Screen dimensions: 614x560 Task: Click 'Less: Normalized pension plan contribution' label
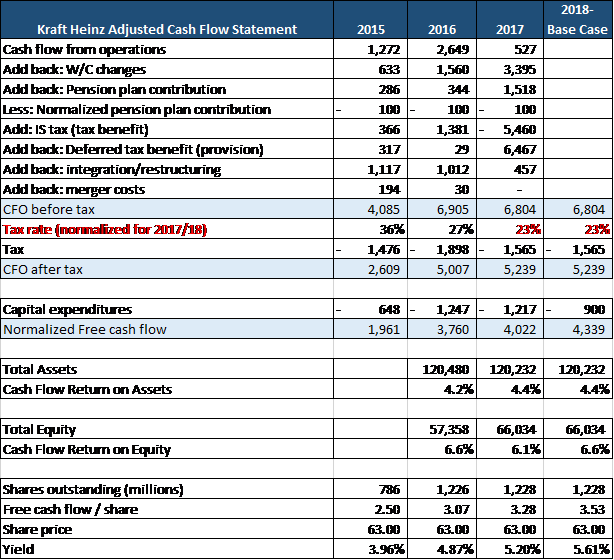pyautogui.click(x=136, y=109)
